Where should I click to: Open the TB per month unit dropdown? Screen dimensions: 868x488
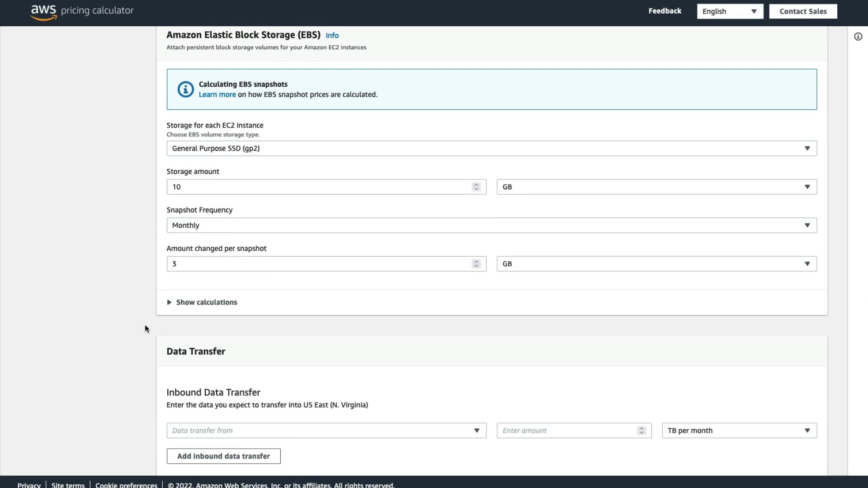(739, 431)
